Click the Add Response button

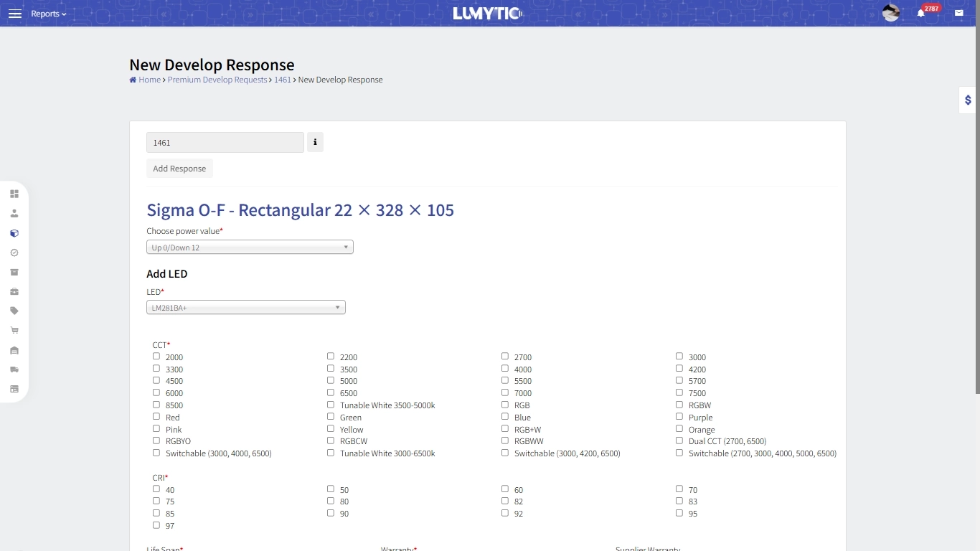179,169
